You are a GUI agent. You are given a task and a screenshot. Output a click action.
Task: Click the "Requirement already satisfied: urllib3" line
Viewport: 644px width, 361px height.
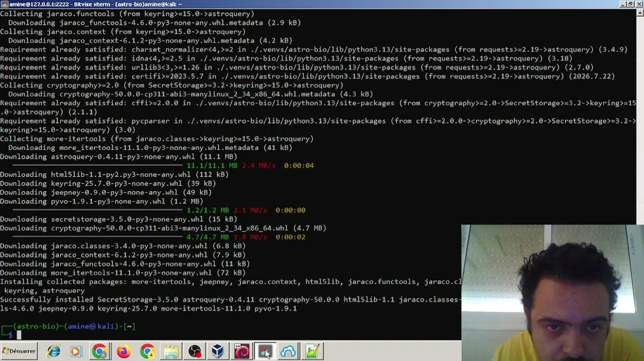pyautogui.click(x=297, y=67)
